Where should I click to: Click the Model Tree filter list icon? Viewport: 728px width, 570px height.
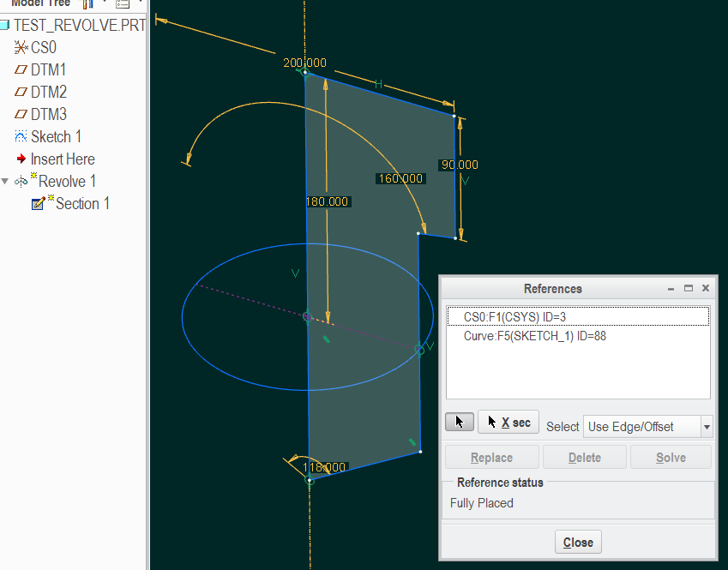tap(123, 3)
